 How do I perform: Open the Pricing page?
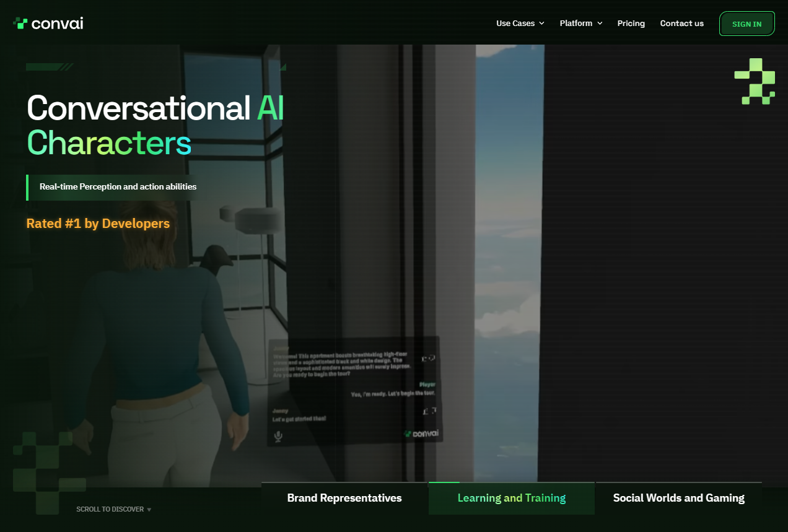[631, 24]
